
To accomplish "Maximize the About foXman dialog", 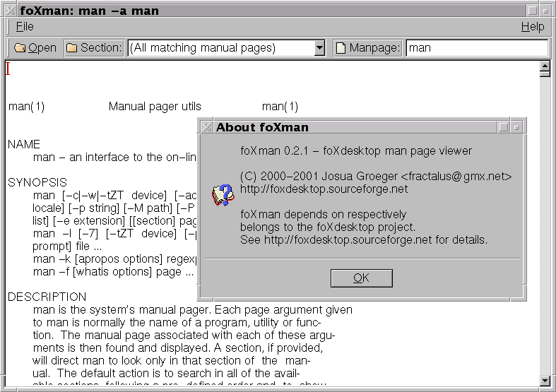I will tap(504, 127).
